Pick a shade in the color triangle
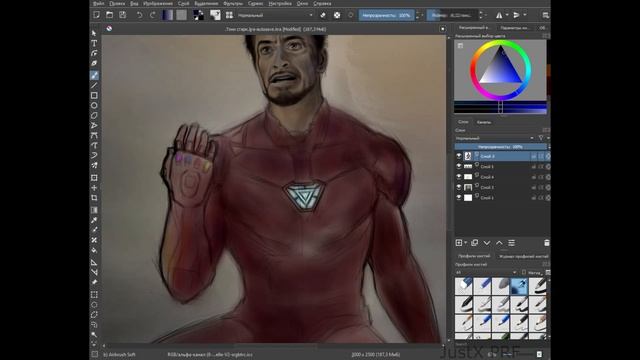This screenshot has height=360, width=640. [x=501, y=68]
